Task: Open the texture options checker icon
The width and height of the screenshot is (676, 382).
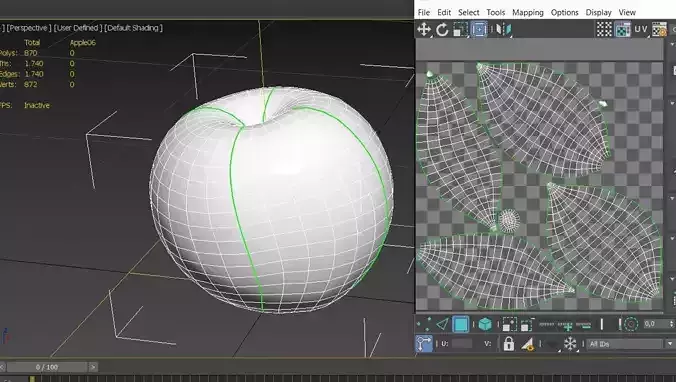Action: click(x=659, y=29)
